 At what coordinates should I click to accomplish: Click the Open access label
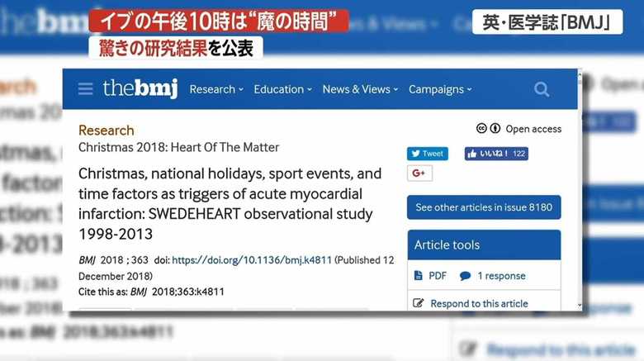pos(533,129)
